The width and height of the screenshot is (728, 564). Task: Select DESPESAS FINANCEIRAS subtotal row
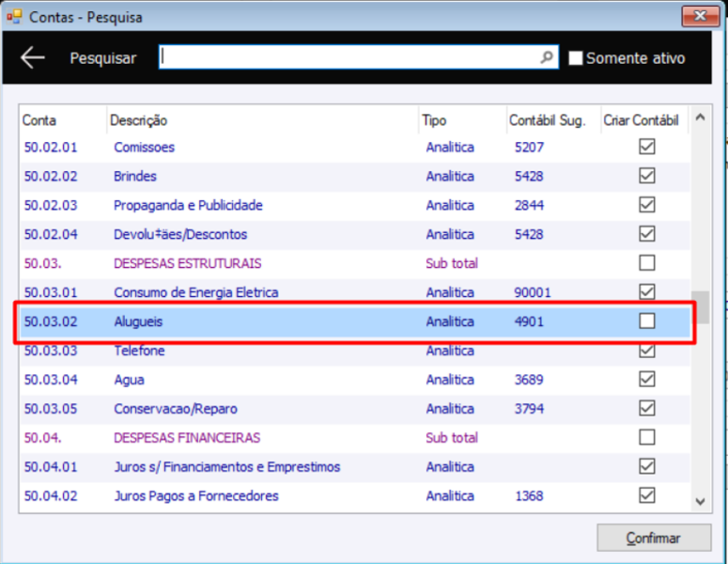pyautogui.click(x=355, y=437)
